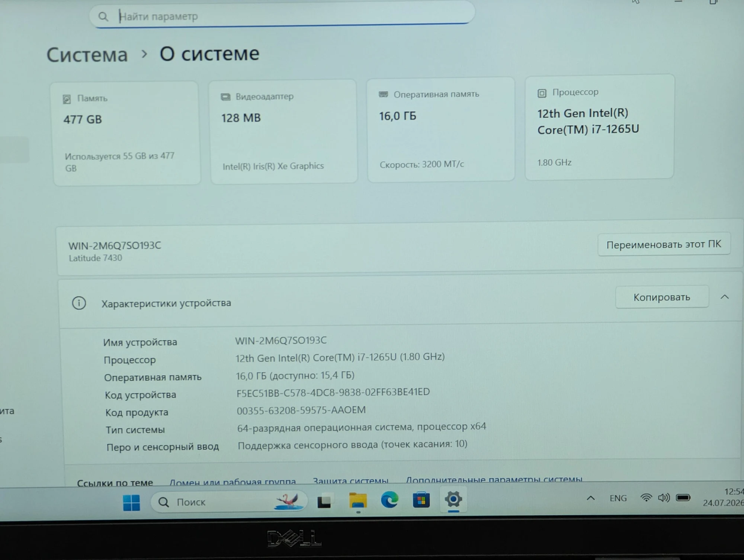744x560 pixels.
Task: Launch File Explorer from taskbar
Action: (358, 501)
